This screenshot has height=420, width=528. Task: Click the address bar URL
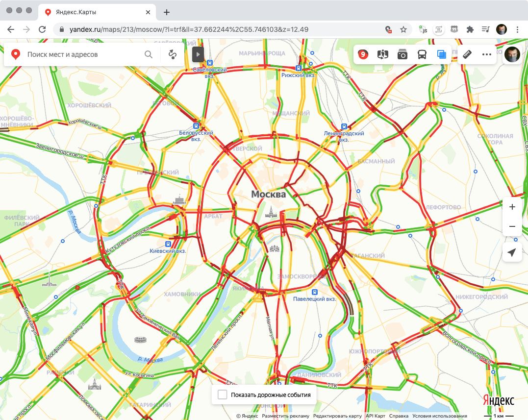189,29
